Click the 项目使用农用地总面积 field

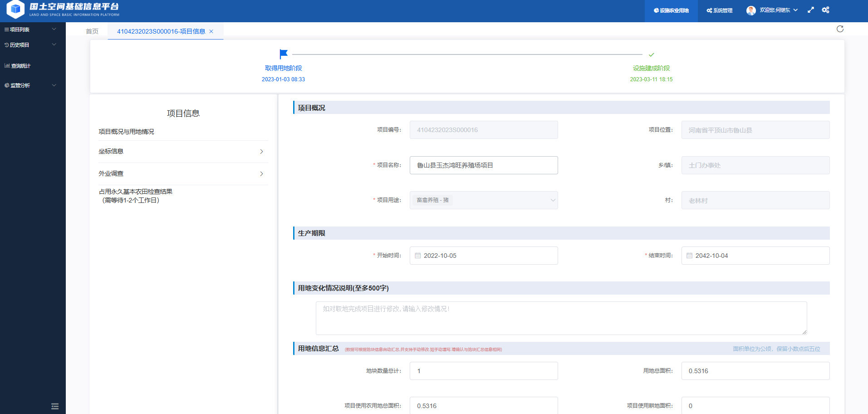[x=484, y=405]
